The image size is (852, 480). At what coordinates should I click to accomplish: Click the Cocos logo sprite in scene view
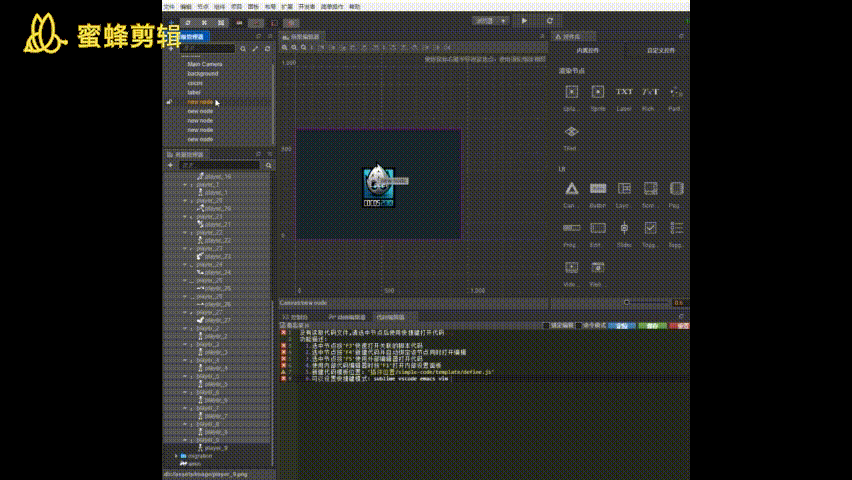378,186
